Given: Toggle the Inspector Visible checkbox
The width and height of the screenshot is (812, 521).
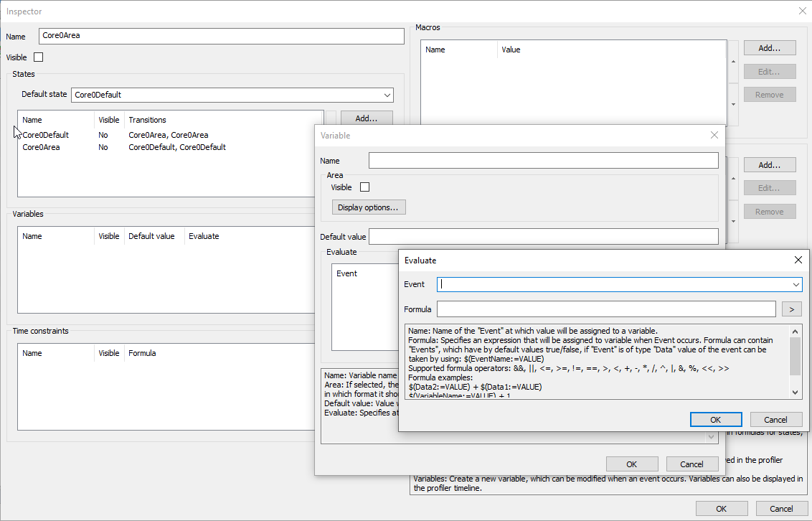Looking at the screenshot, I should pyautogui.click(x=39, y=57).
